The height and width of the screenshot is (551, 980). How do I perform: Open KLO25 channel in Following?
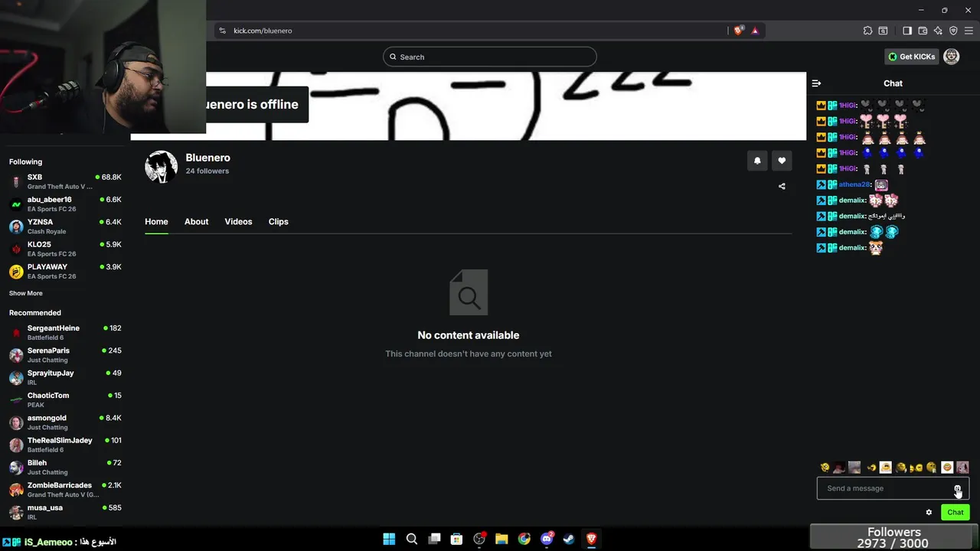(x=65, y=249)
